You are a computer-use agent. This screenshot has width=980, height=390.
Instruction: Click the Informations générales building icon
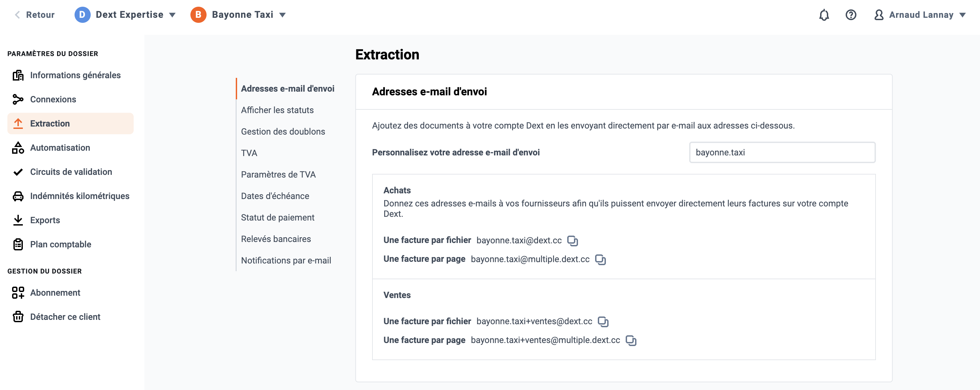point(18,75)
